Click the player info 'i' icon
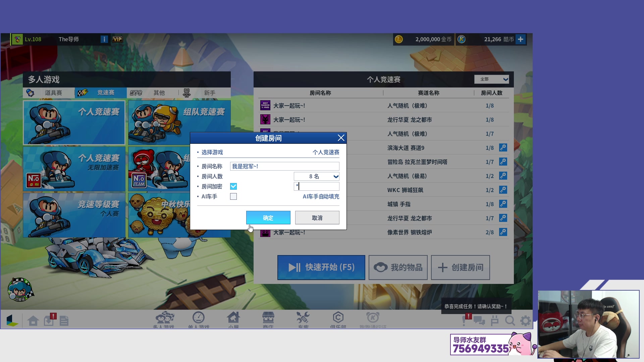Viewport: 644px width, 362px height. (104, 39)
